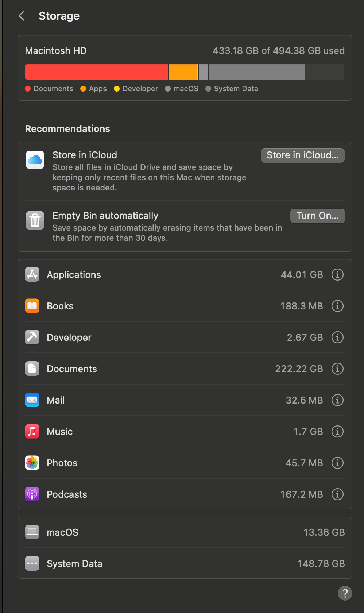Select the Developer hammer icon
Viewport: 364px width, 613px height.
click(32, 337)
